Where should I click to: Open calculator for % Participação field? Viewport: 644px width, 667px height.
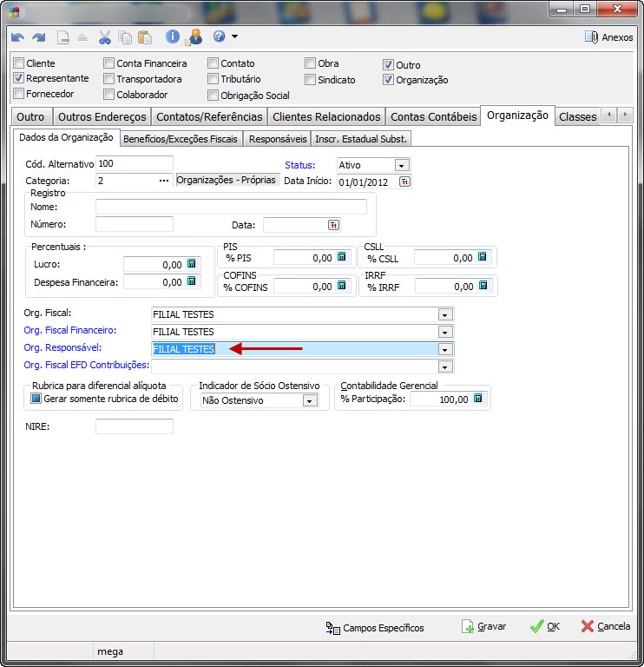pos(478,399)
